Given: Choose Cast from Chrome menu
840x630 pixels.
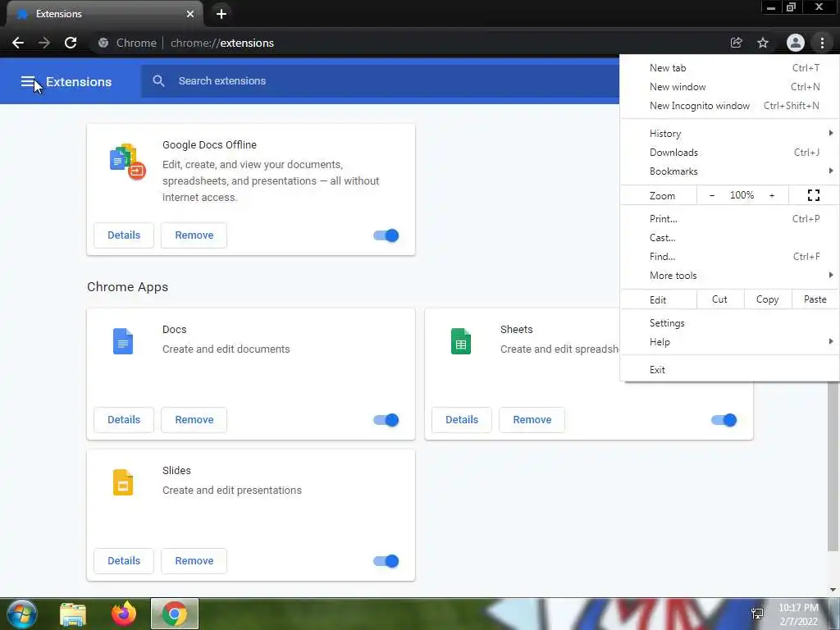Looking at the screenshot, I should coord(729,238).
